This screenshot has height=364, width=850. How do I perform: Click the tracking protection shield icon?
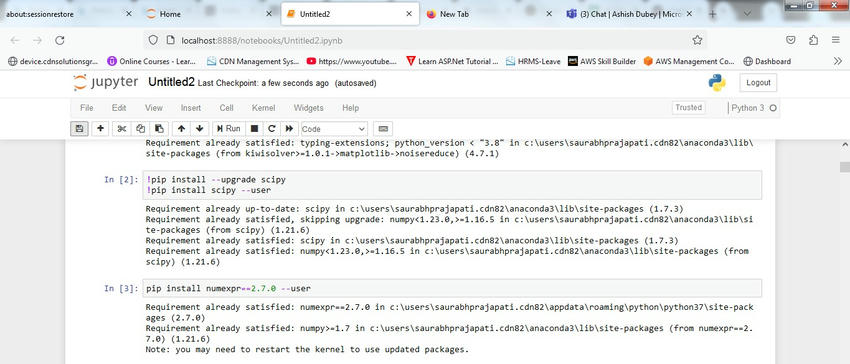[153, 40]
